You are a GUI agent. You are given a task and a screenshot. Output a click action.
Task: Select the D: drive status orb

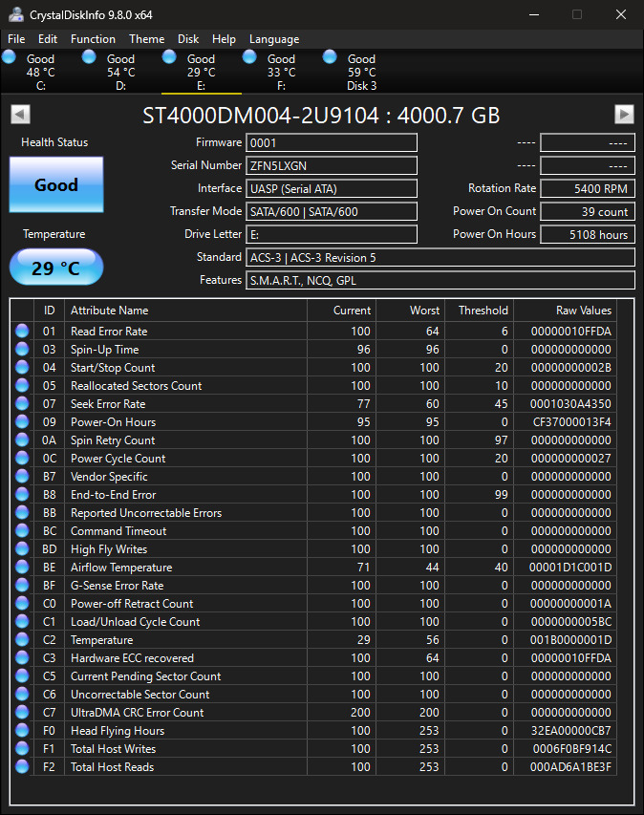tap(90, 56)
